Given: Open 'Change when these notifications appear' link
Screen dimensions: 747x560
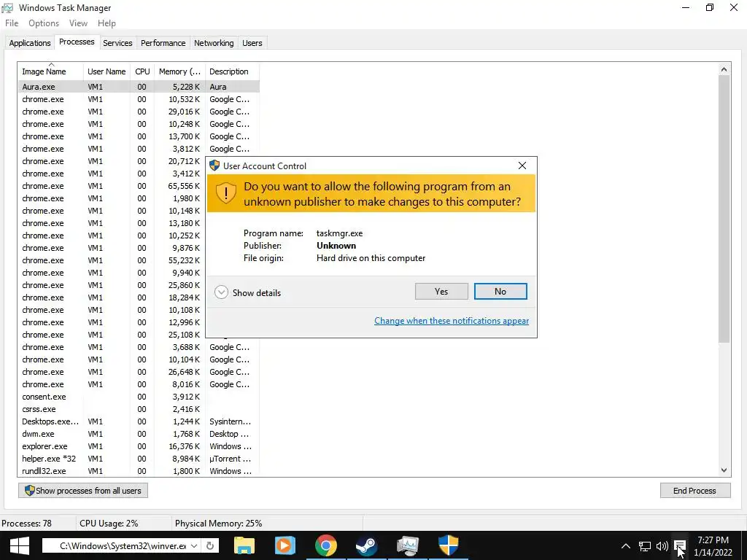Looking at the screenshot, I should pyautogui.click(x=451, y=321).
